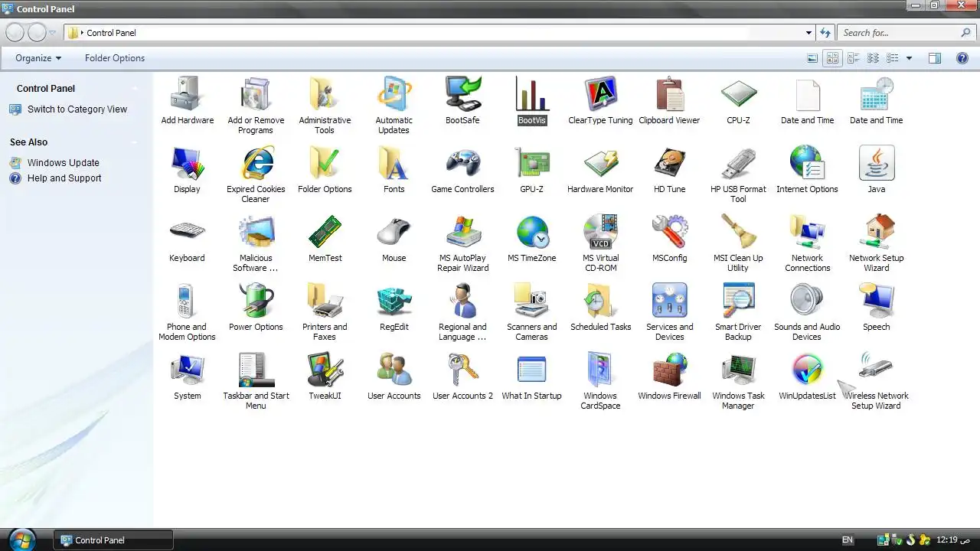Open Windows Firewall
Viewport: 980px width, 551px height.
point(669,377)
